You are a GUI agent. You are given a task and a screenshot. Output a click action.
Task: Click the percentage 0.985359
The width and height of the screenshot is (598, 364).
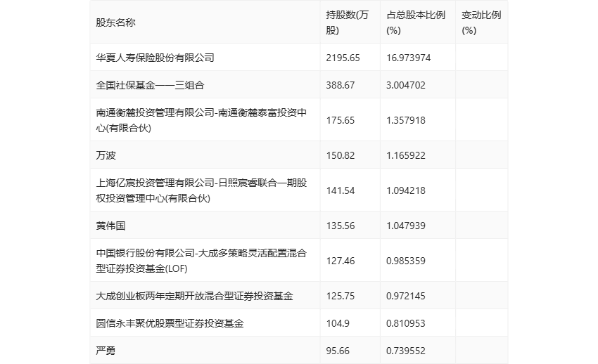click(x=406, y=261)
